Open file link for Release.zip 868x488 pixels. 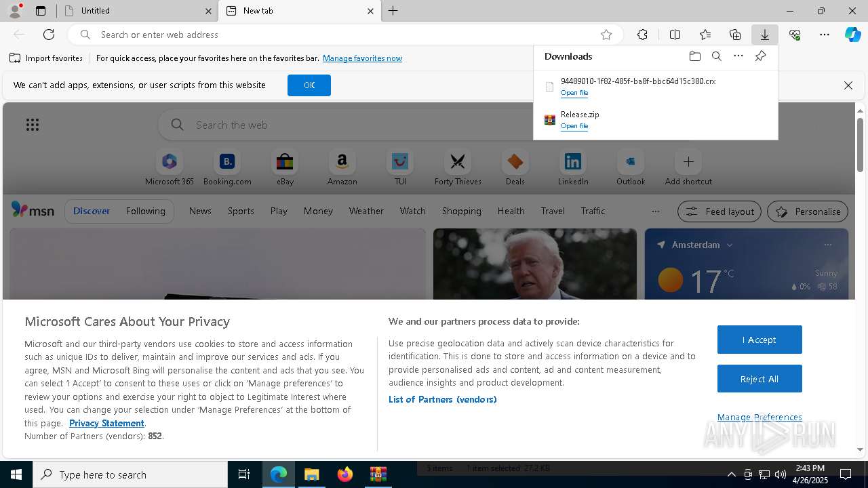[x=574, y=126]
